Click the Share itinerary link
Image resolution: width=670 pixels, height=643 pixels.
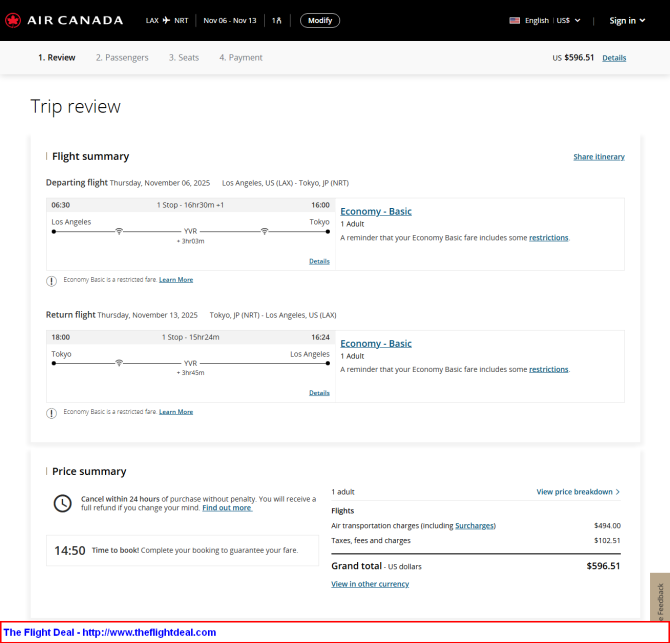(x=599, y=157)
